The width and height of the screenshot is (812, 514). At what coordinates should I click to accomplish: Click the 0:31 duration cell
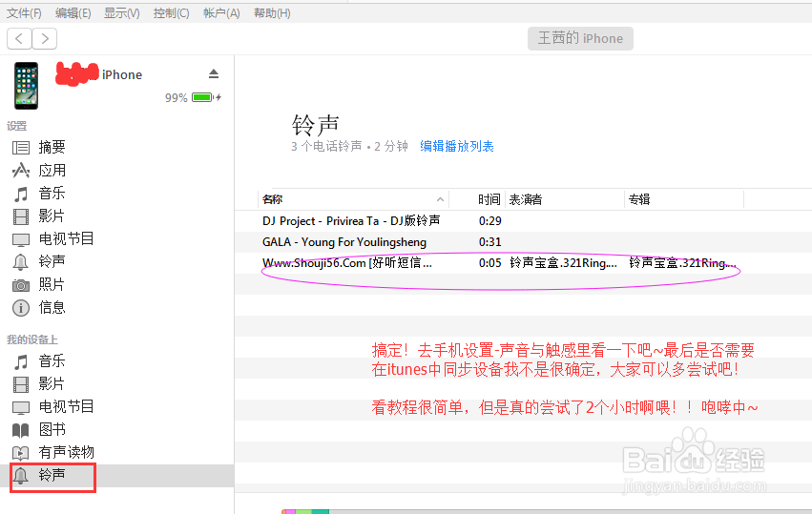tap(489, 241)
